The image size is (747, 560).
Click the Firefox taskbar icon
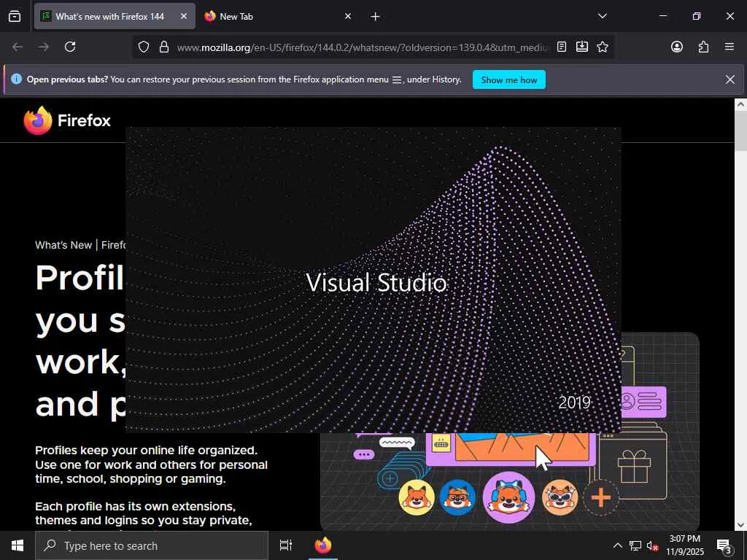pos(323,545)
